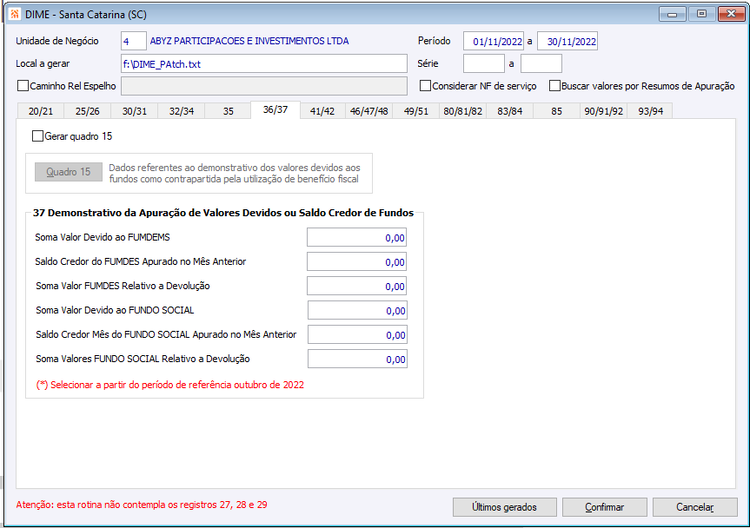Click the Caminho Rel Espelho path field
Viewport: 750px width, 528px height.
pyautogui.click(x=264, y=86)
